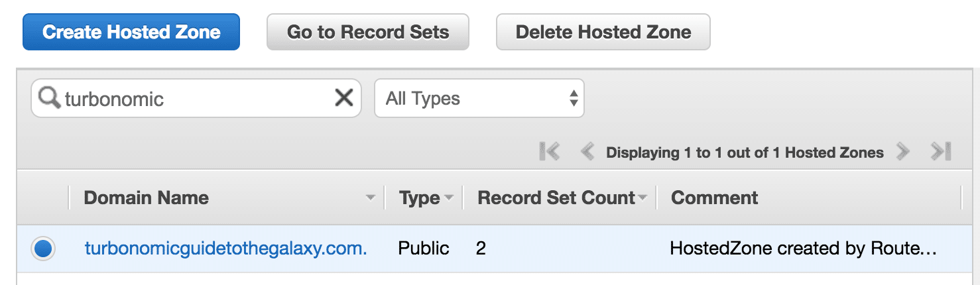Viewport: 980px width, 285px height.
Task: Click the Record Set Count header label
Action: [x=556, y=198]
